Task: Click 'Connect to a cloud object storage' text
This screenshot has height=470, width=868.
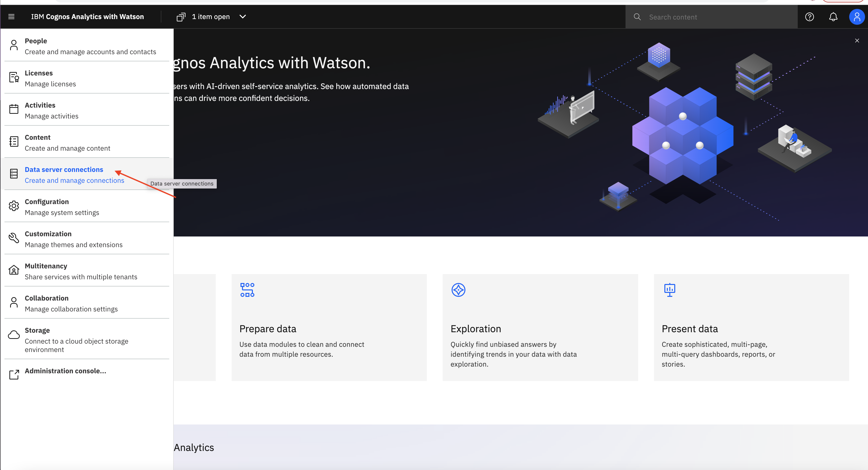Action: (76, 341)
